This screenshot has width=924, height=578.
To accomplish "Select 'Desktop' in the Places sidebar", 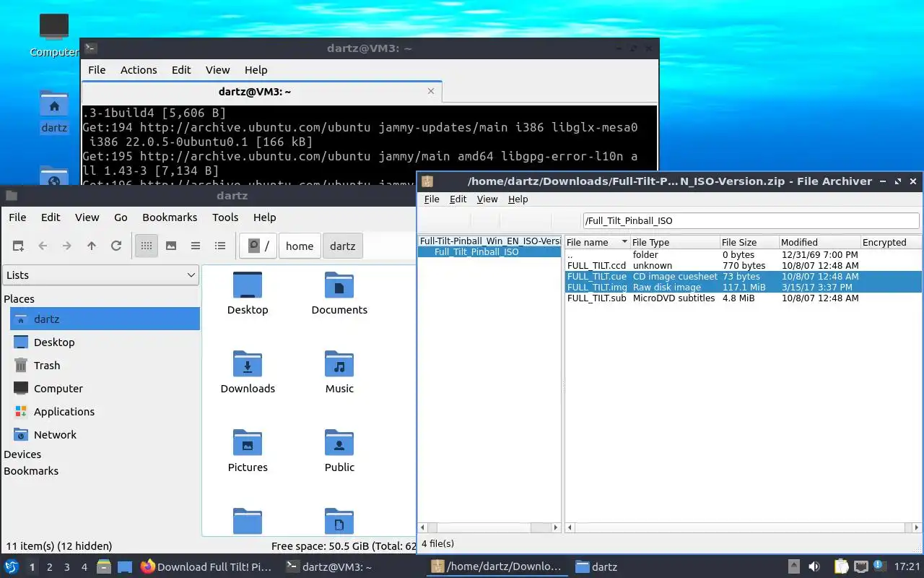I will click(x=105, y=342).
